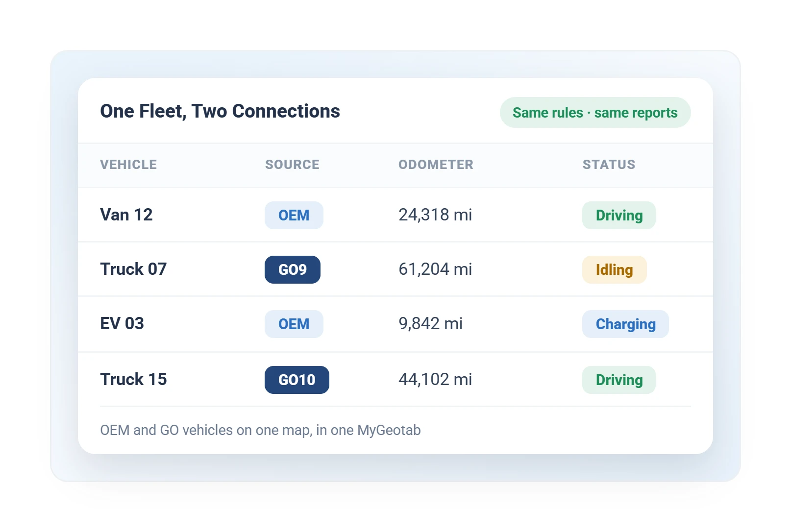Click the Charging status badge
Viewport: 791px width, 532px height.
coord(625,324)
